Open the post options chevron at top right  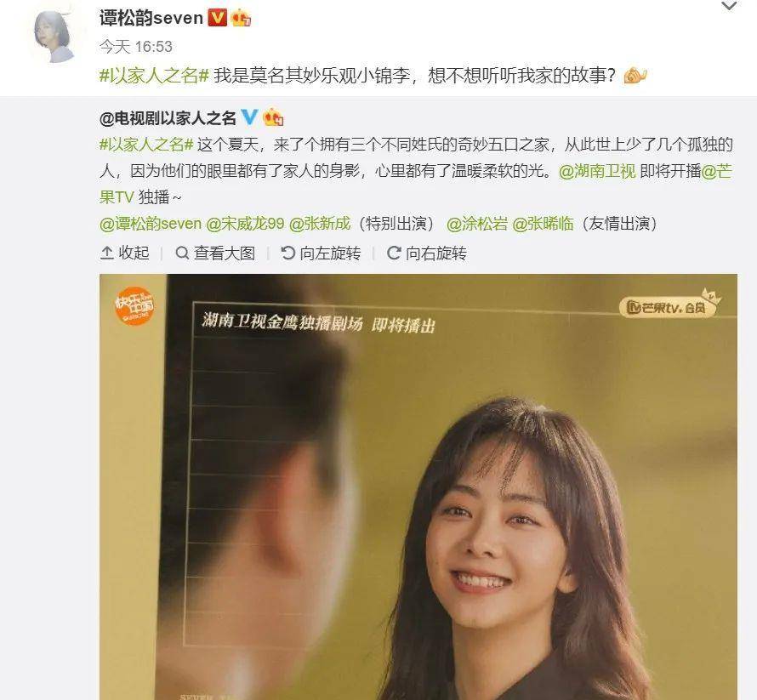click(x=729, y=6)
